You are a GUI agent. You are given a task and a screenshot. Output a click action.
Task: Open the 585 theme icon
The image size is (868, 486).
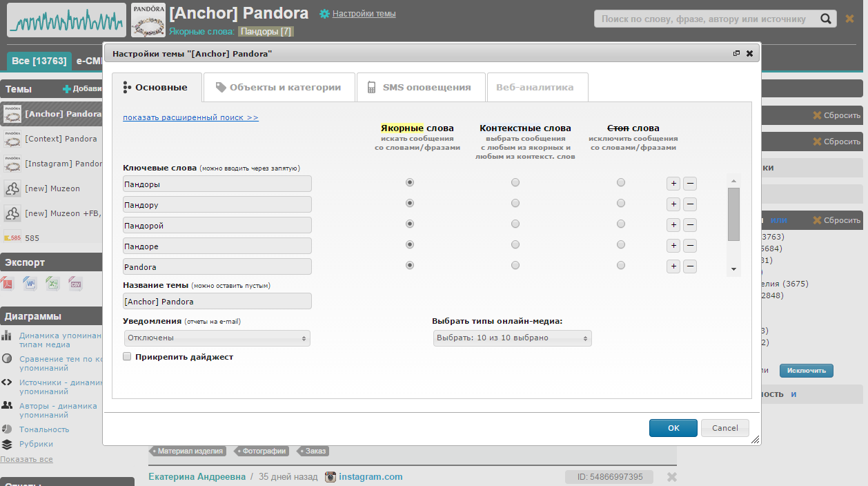12,237
